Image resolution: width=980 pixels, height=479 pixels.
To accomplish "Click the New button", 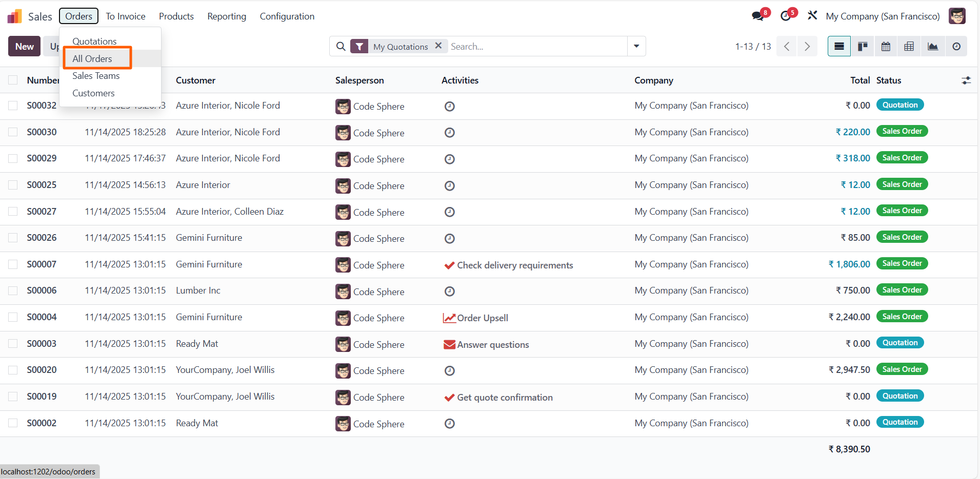I will tap(24, 47).
